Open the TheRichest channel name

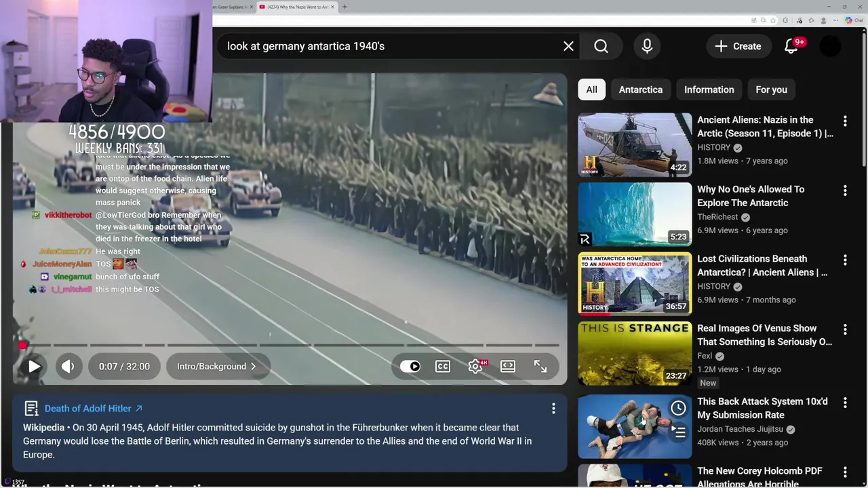tap(717, 217)
